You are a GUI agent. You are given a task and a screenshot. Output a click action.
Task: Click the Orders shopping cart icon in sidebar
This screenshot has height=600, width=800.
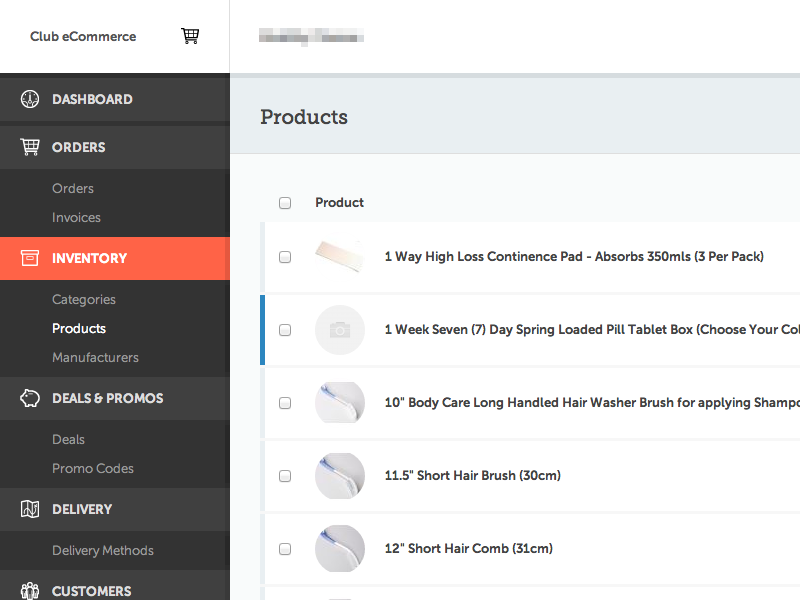[29, 146]
